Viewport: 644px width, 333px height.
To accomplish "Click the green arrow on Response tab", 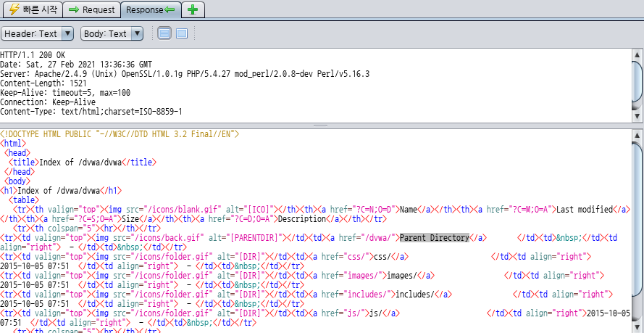I will click(170, 10).
